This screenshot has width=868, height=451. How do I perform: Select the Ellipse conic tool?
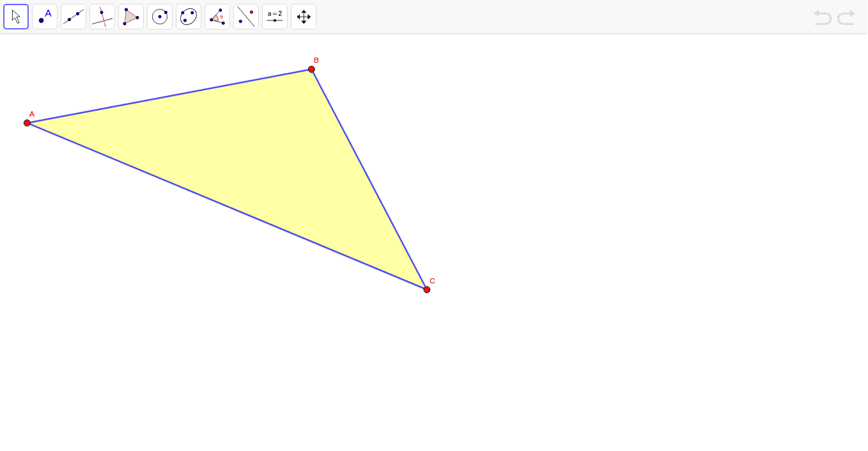pyautogui.click(x=189, y=17)
